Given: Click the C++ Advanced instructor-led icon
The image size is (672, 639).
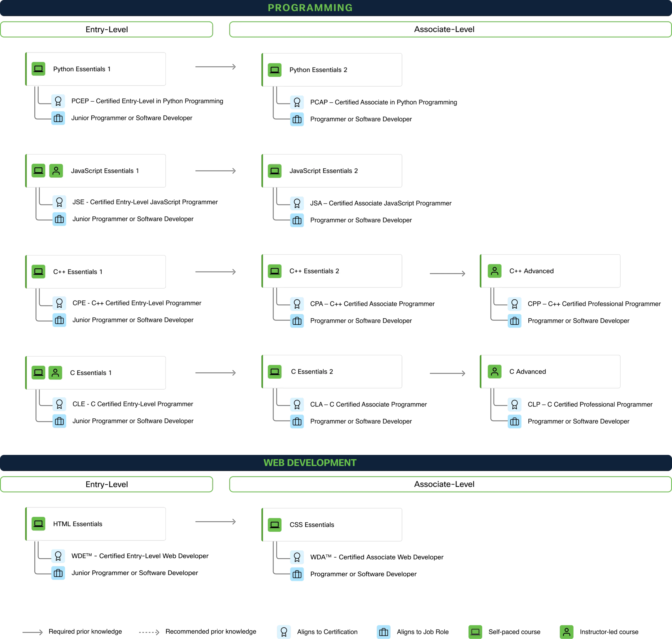Looking at the screenshot, I should [494, 271].
